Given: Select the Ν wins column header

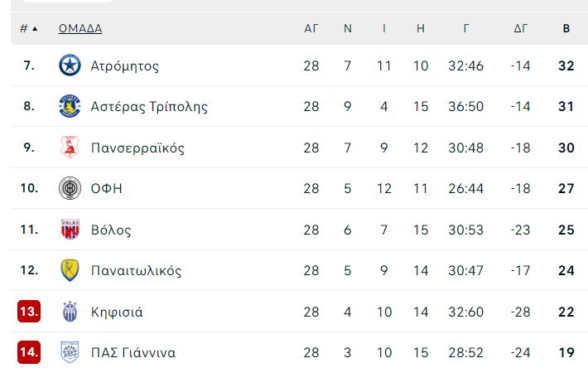Looking at the screenshot, I should (x=348, y=28).
